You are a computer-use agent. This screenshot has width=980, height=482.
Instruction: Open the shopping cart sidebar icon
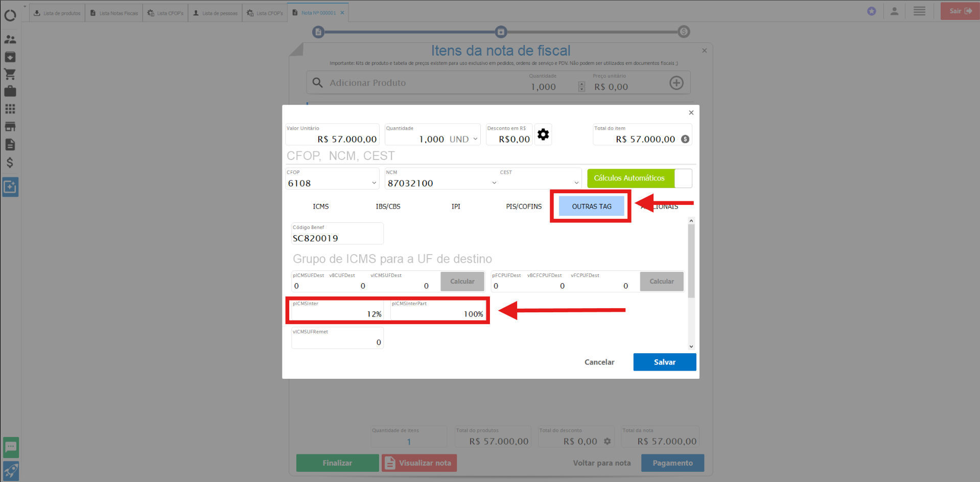point(10,74)
